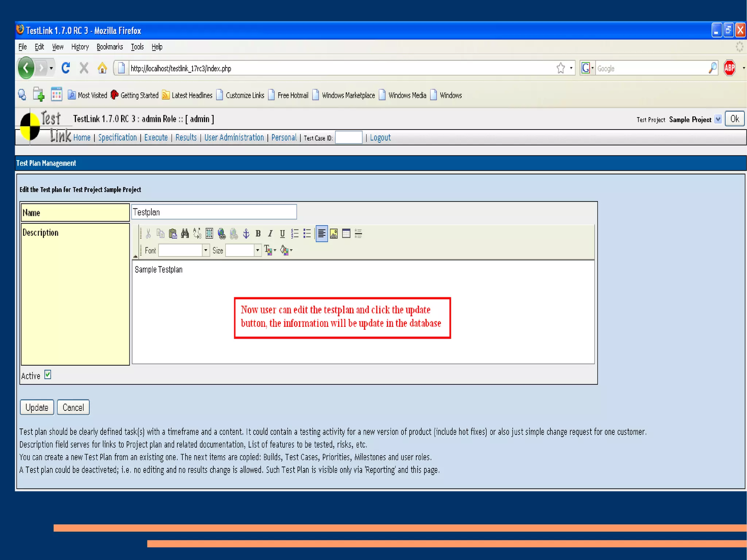
Task: Click the Cut icon in the editor toolbar
Action: [148, 233]
